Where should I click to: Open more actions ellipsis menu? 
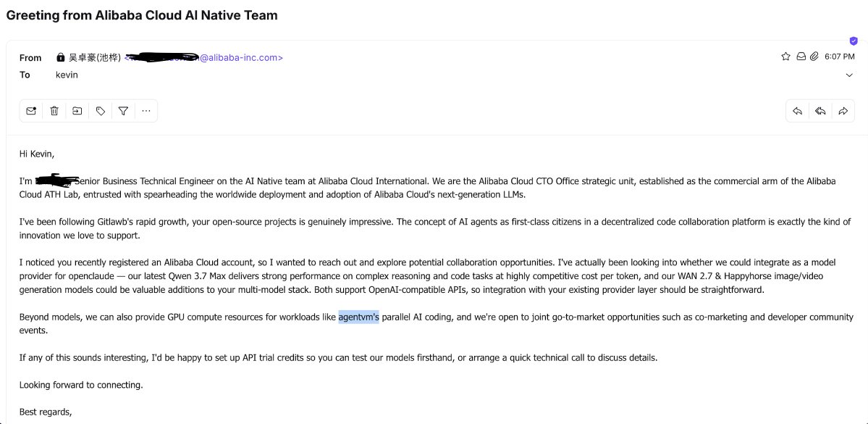[x=146, y=111]
